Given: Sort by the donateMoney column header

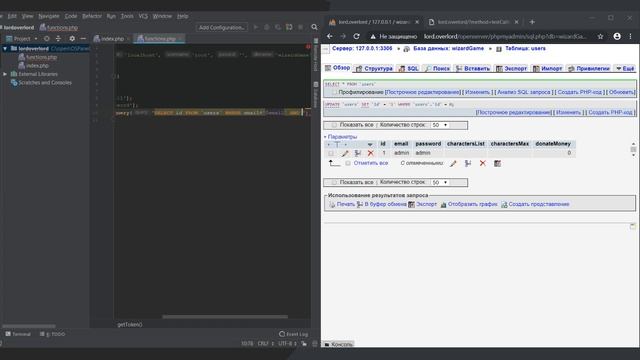Looking at the screenshot, I should pos(553,144).
